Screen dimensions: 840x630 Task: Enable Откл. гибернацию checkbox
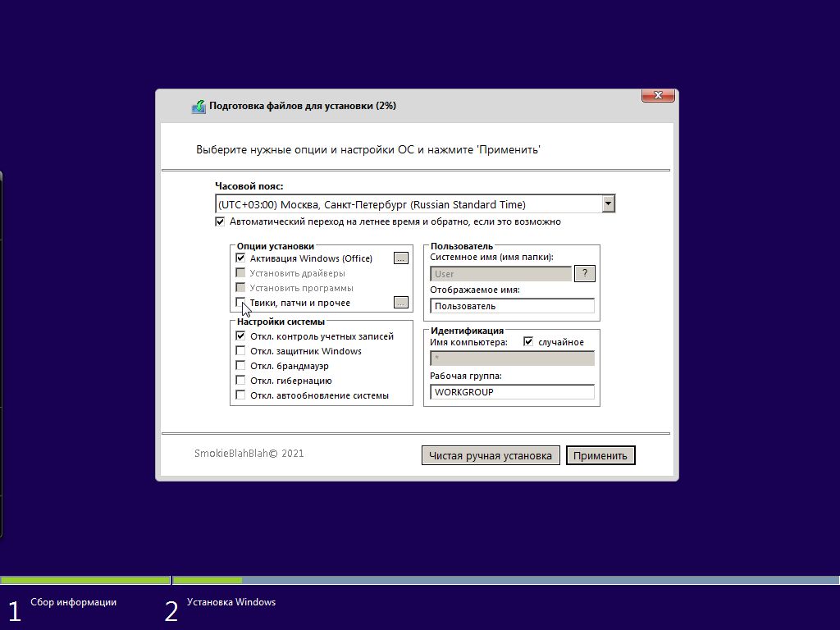click(x=240, y=381)
